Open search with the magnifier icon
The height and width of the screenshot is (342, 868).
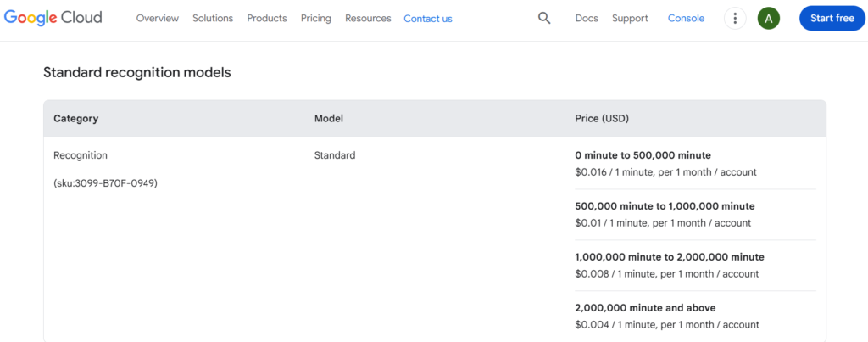click(544, 18)
